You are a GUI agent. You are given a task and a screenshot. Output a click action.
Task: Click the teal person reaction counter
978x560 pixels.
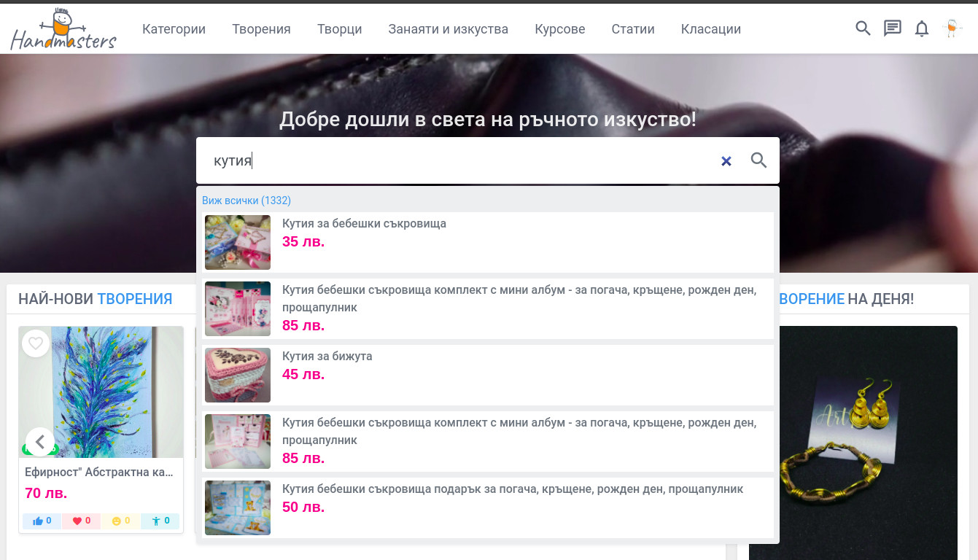click(x=160, y=521)
